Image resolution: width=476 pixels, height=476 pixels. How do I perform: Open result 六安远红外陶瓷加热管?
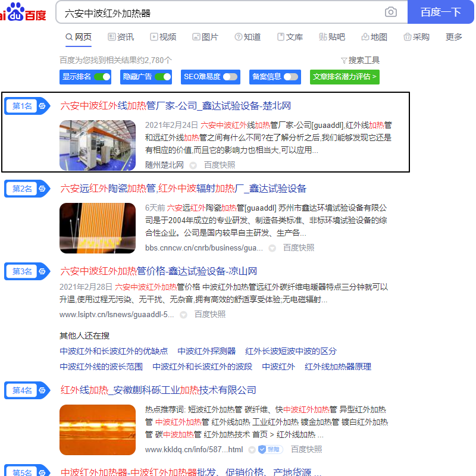tap(183, 189)
